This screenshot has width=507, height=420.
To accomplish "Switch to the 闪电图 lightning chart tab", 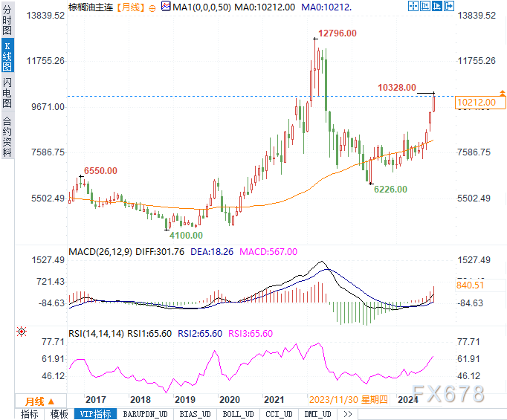I will click(x=7, y=92).
